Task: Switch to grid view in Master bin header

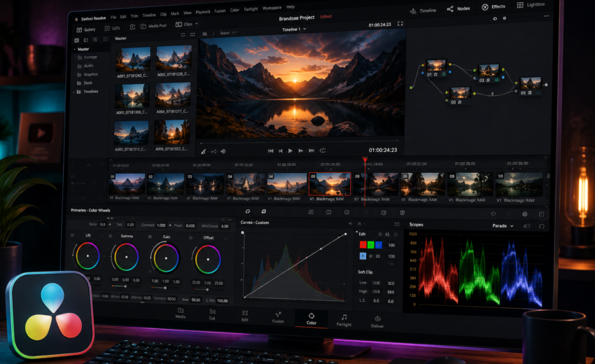Action: [x=192, y=34]
